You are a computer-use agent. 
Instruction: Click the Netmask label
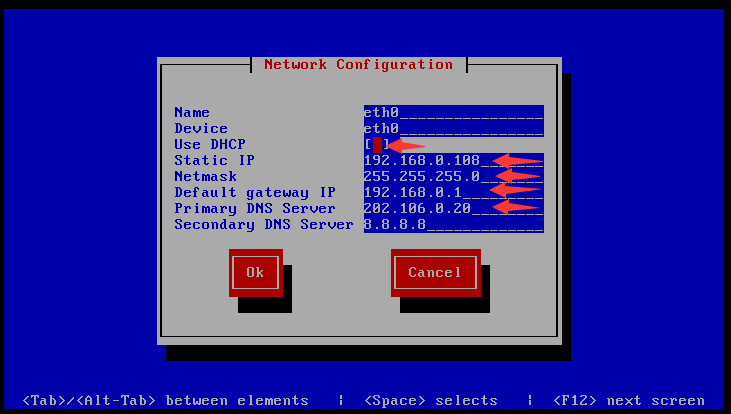point(206,177)
